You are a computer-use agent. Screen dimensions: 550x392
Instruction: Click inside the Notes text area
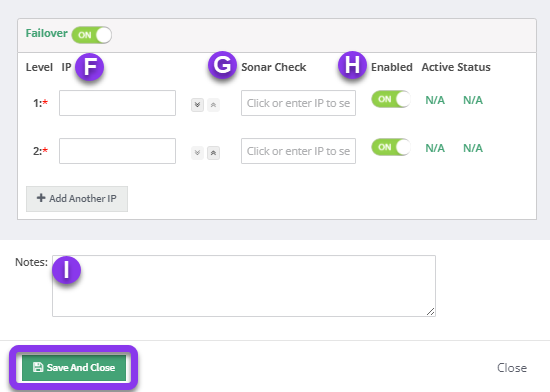[x=244, y=286]
